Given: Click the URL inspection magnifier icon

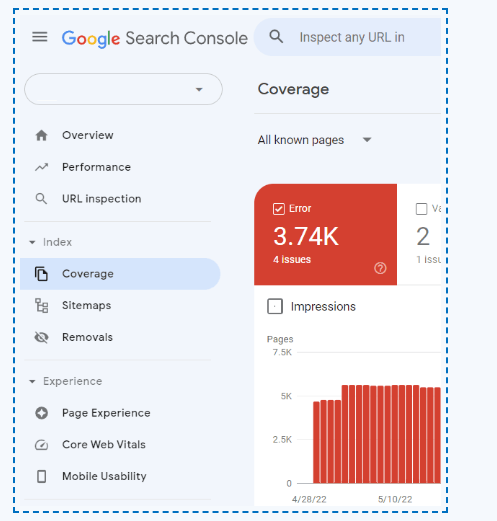Looking at the screenshot, I should coord(41,199).
